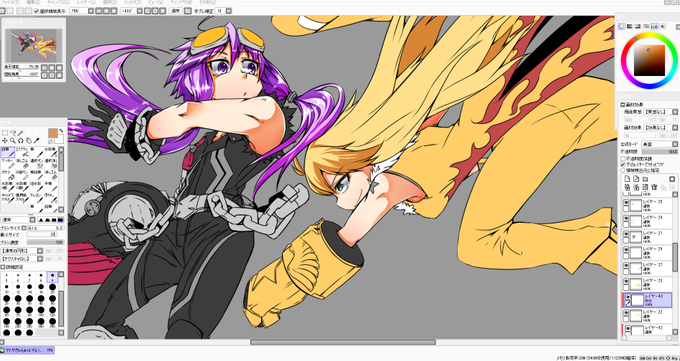Viewport: 680px width, 361px height.
Task: Select the magic wand tool
Action: [20, 133]
